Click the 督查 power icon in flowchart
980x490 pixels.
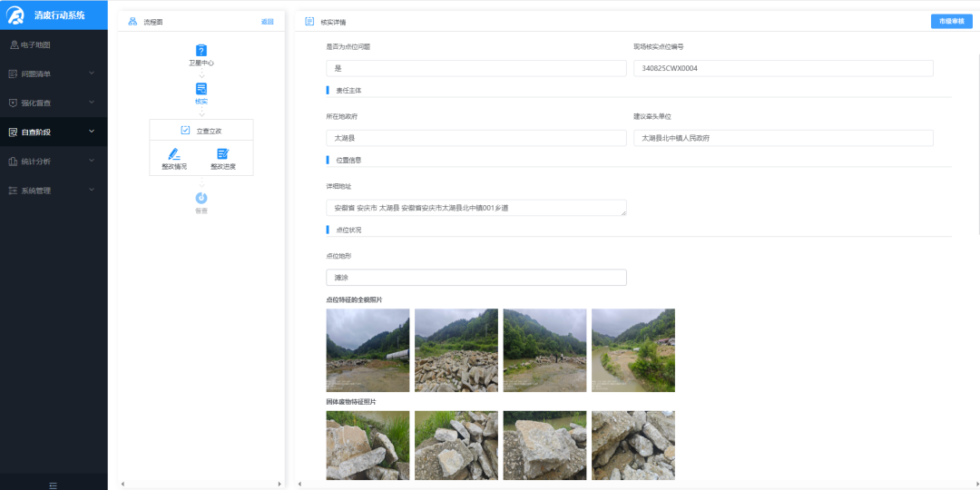(201, 198)
